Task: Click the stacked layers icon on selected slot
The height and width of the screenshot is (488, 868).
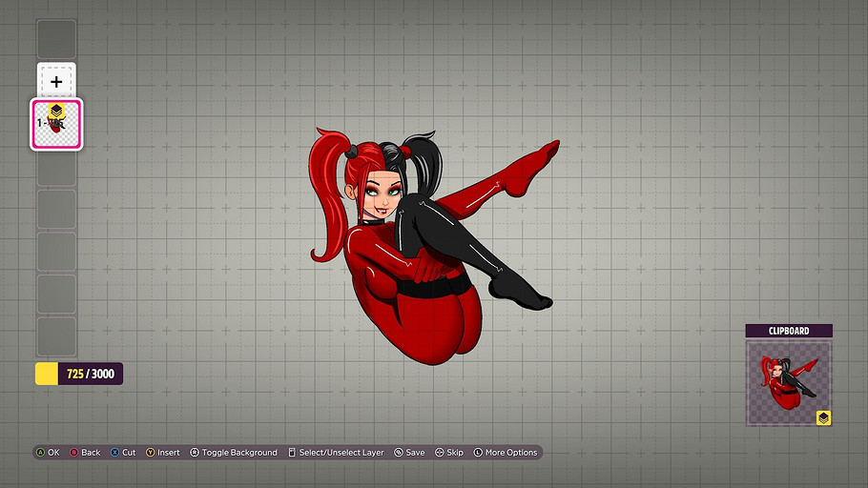Action: (x=56, y=112)
